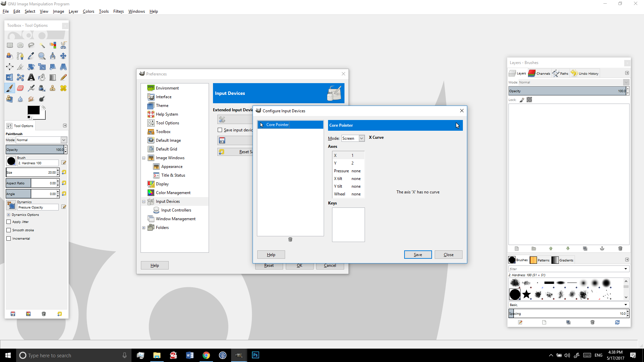Select the Bucket Fill tool
Screen dimensions: 644x362
[x=42, y=77]
